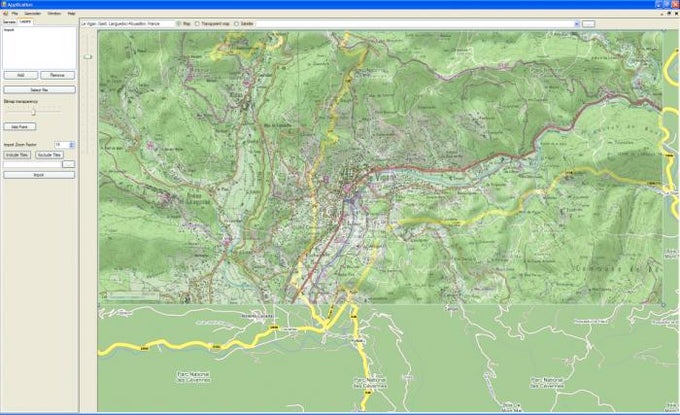Viewport: 680px width, 415px height.
Task: Click the Exclude Tiles button
Action: (x=50, y=155)
